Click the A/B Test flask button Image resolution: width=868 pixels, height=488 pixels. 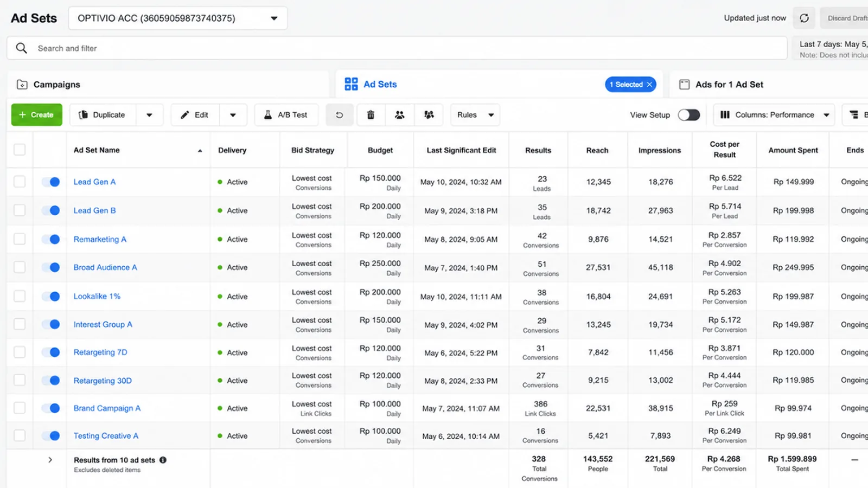pos(286,115)
